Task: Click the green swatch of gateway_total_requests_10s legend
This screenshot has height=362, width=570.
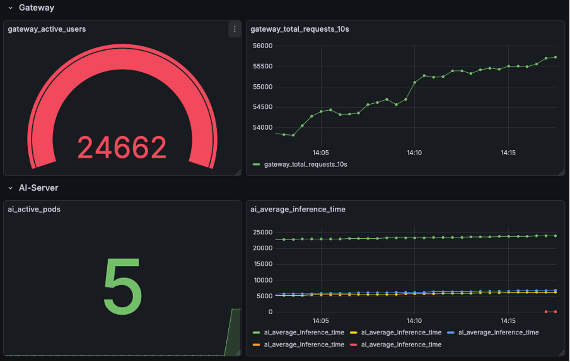Action: click(x=256, y=165)
